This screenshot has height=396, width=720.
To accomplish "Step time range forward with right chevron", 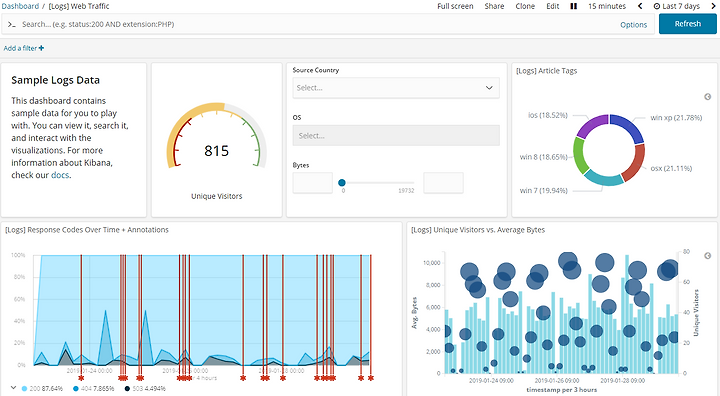I will tap(714, 6).
